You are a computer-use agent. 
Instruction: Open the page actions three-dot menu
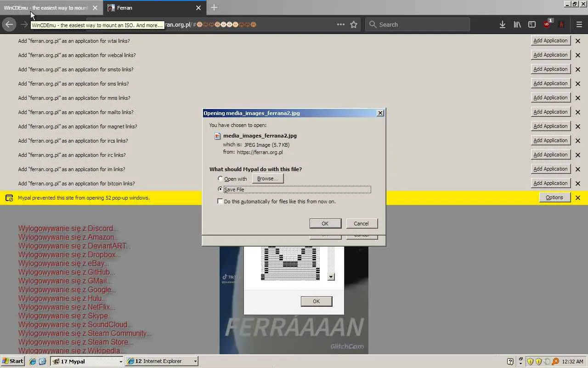coord(341,24)
